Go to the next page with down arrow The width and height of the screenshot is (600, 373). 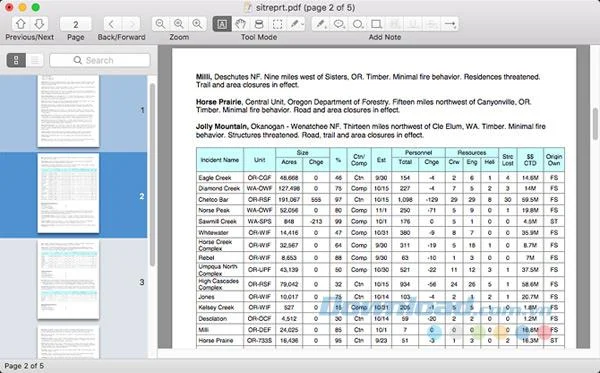39,24
